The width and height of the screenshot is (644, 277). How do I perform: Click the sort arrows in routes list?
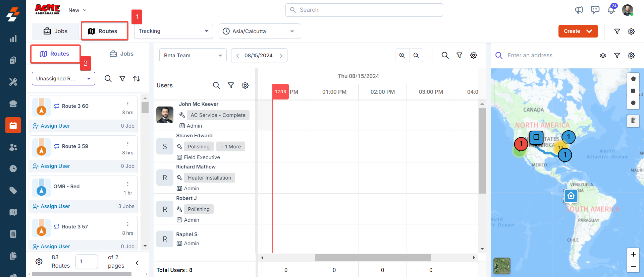point(137,79)
